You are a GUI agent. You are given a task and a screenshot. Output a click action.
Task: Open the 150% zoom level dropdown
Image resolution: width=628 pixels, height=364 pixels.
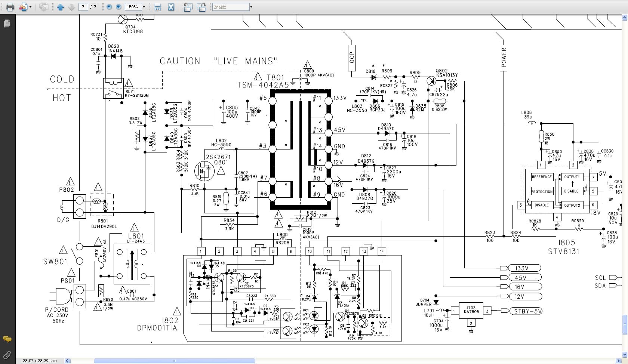pyautogui.click(x=144, y=7)
